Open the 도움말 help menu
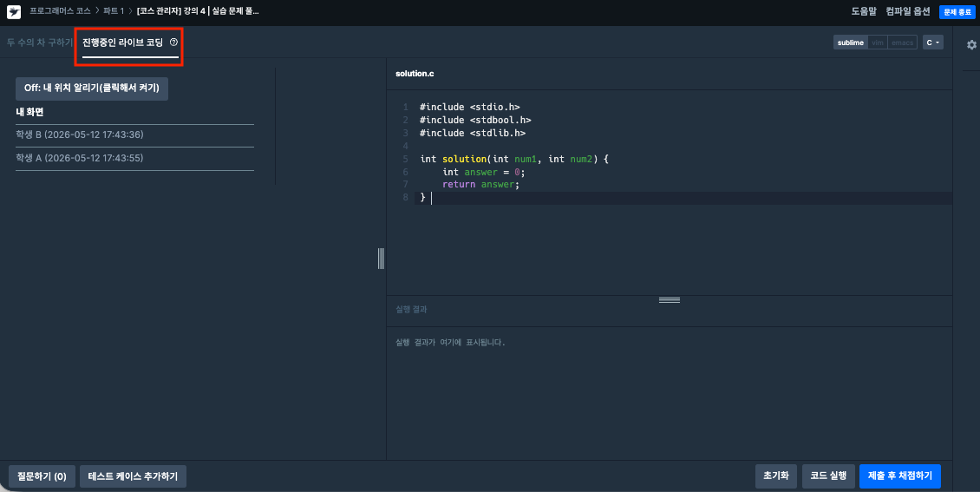This screenshot has height=492, width=980. pos(864,11)
